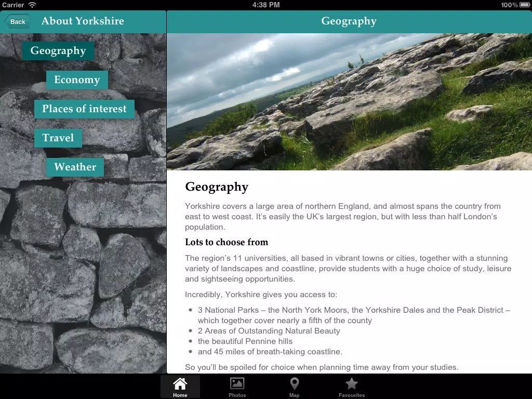Click the '45 miles of breath-taking coastline' bullet
532x399 pixels.
tap(270, 352)
